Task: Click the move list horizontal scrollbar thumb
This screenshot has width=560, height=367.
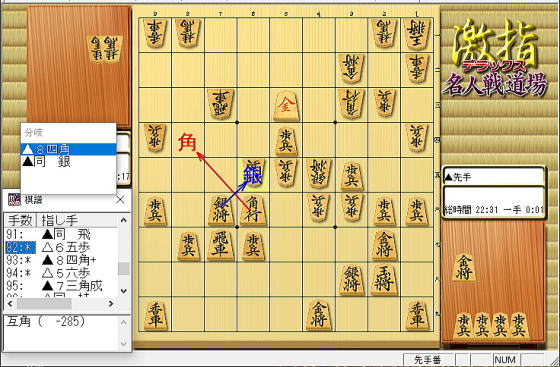Action: pos(44,304)
